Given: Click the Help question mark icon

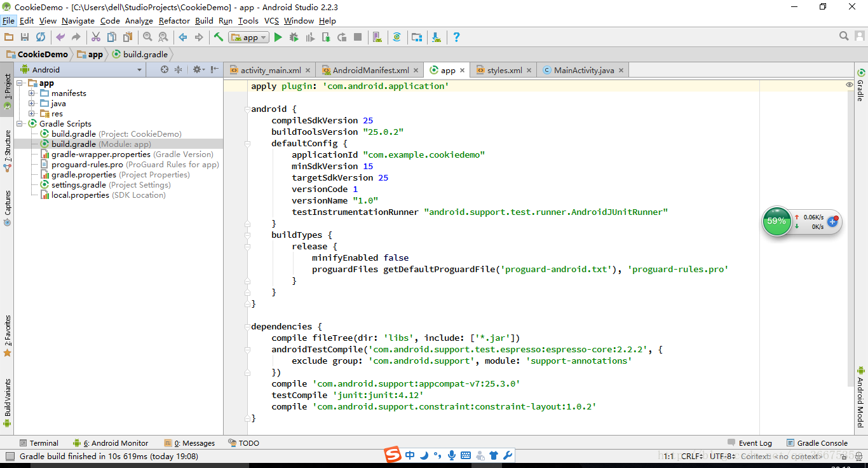Looking at the screenshot, I should pos(456,38).
